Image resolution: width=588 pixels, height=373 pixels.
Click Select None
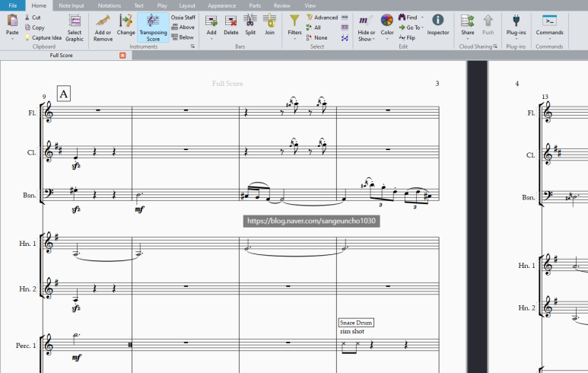click(x=317, y=37)
